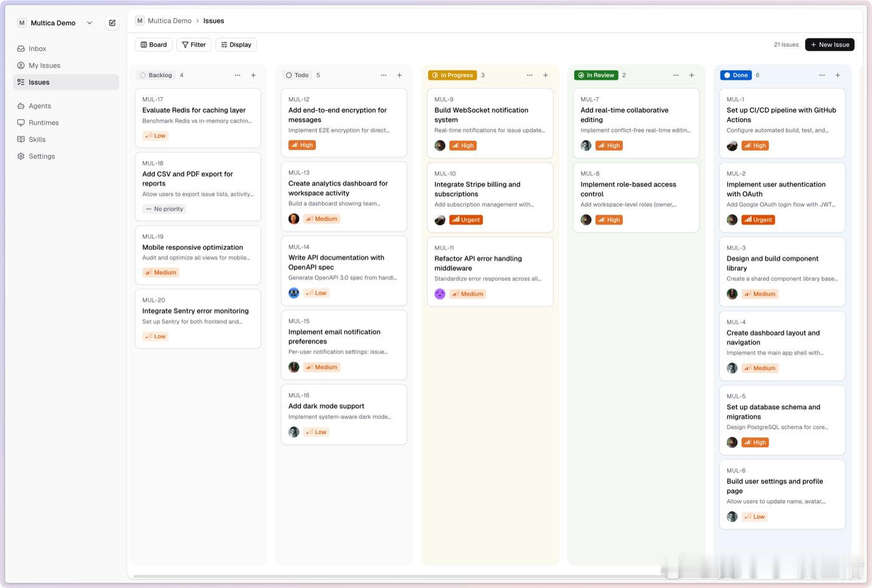Open the Display settings
This screenshot has width=872, height=588.
point(236,45)
